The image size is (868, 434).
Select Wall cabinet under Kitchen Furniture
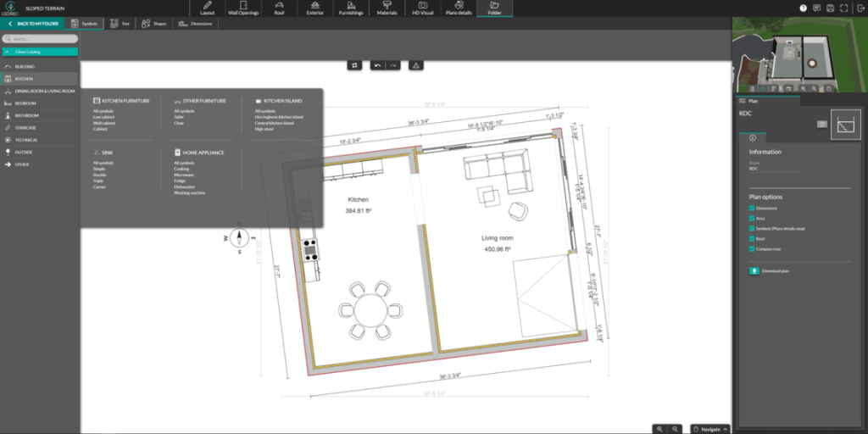tap(104, 123)
